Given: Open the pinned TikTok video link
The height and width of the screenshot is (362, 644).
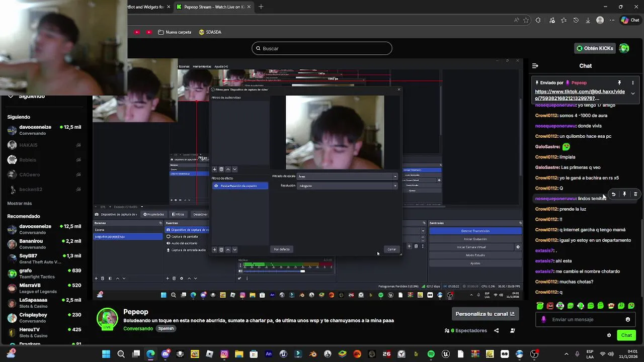Looking at the screenshot, I should (x=580, y=95).
